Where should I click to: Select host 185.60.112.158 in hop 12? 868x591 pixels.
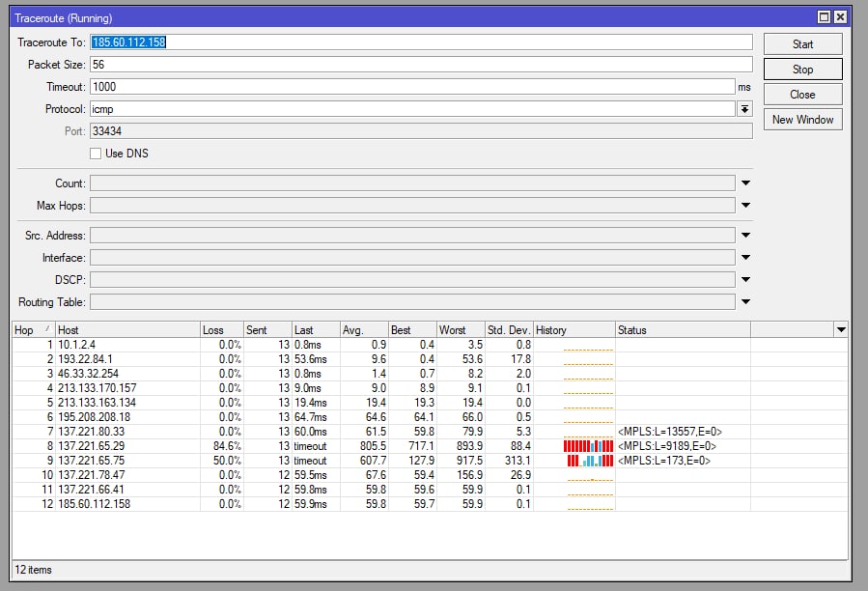tap(94, 504)
